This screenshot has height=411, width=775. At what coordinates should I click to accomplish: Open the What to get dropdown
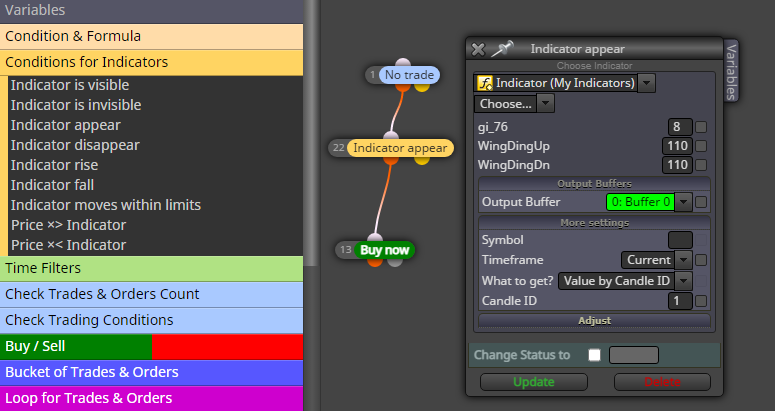pyautogui.click(x=684, y=281)
